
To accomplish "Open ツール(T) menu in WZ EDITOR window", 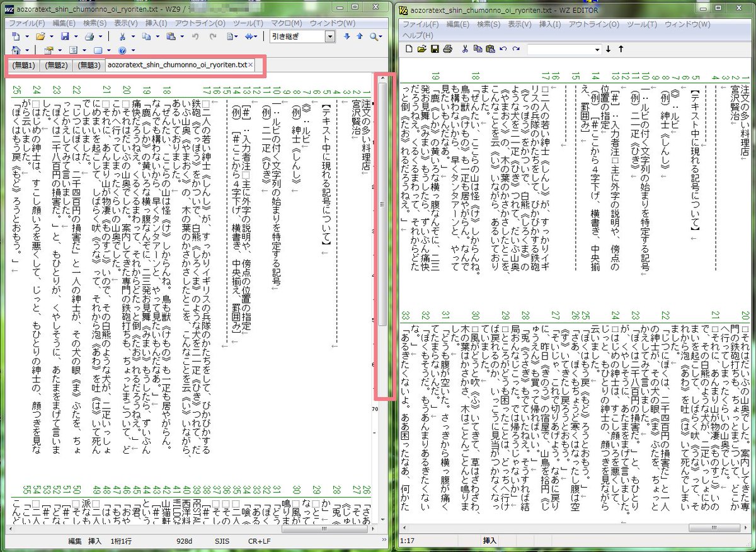I will click(x=642, y=24).
